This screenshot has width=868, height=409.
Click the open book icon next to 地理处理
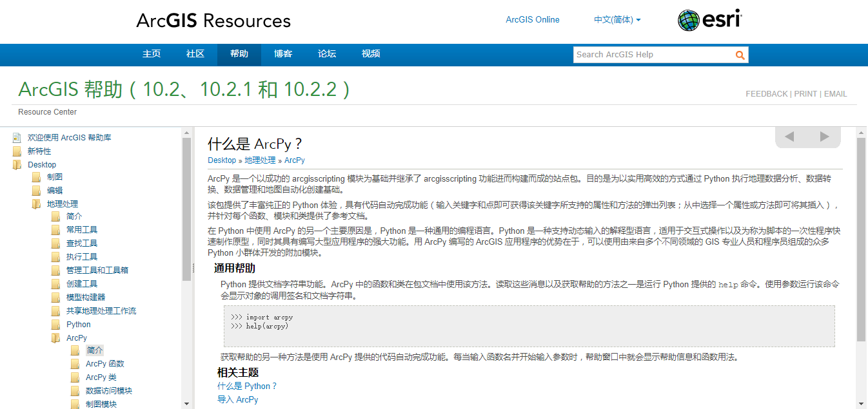(36, 204)
